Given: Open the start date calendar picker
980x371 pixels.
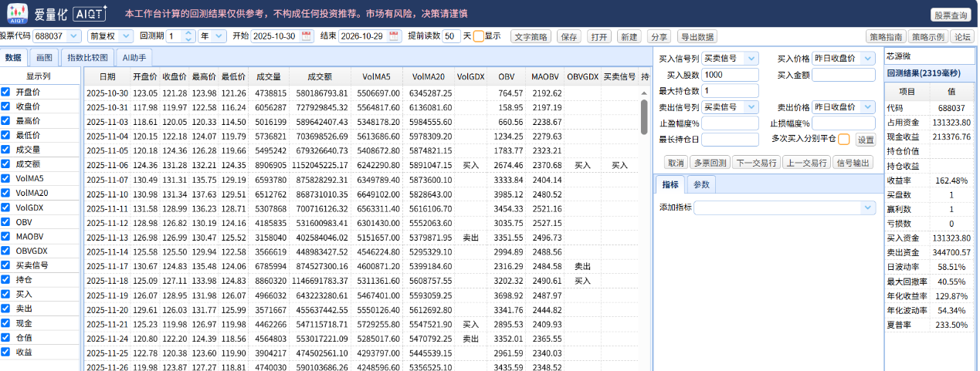Looking at the screenshot, I should (307, 36).
